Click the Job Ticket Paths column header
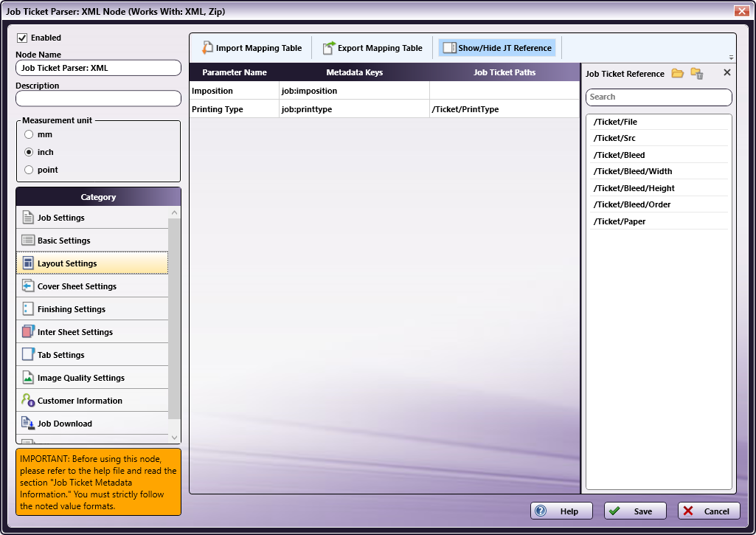The width and height of the screenshot is (756, 535). pyautogui.click(x=504, y=72)
